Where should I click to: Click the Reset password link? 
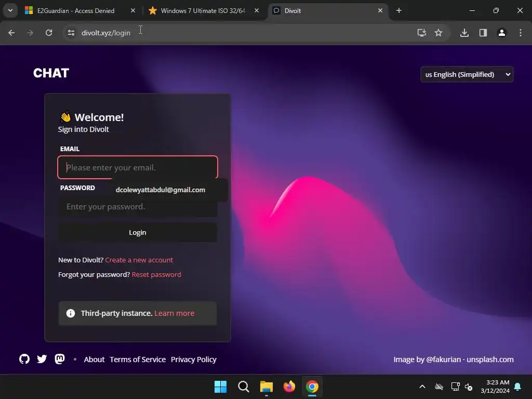pyautogui.click(x=156, y=274)
